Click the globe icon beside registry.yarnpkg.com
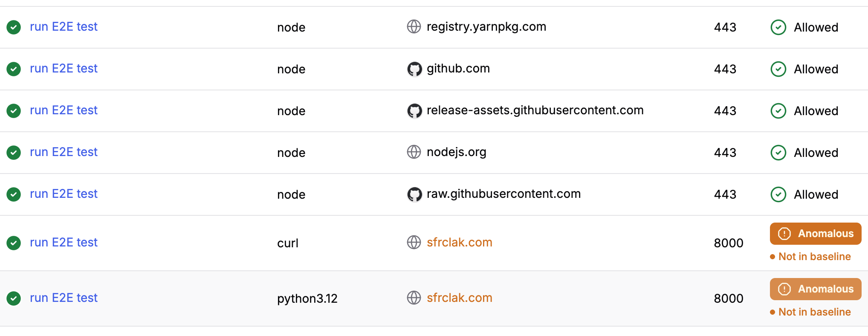The image size is (868, 336). pos(414,26)
